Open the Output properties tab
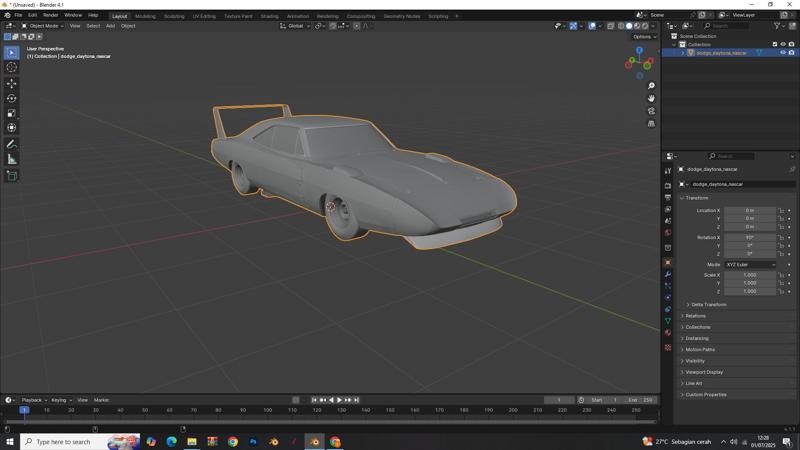This screenshot has height=450, width=800. point(668,197)
